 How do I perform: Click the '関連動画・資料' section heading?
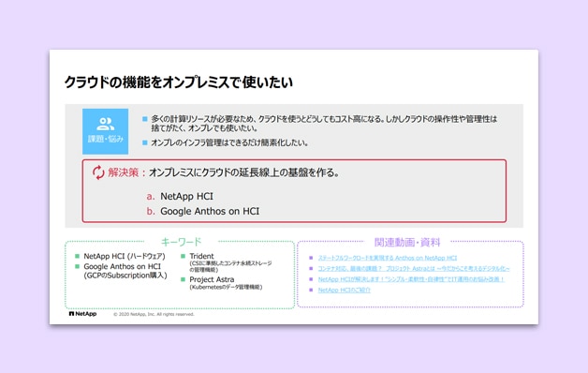coord(407,242)
